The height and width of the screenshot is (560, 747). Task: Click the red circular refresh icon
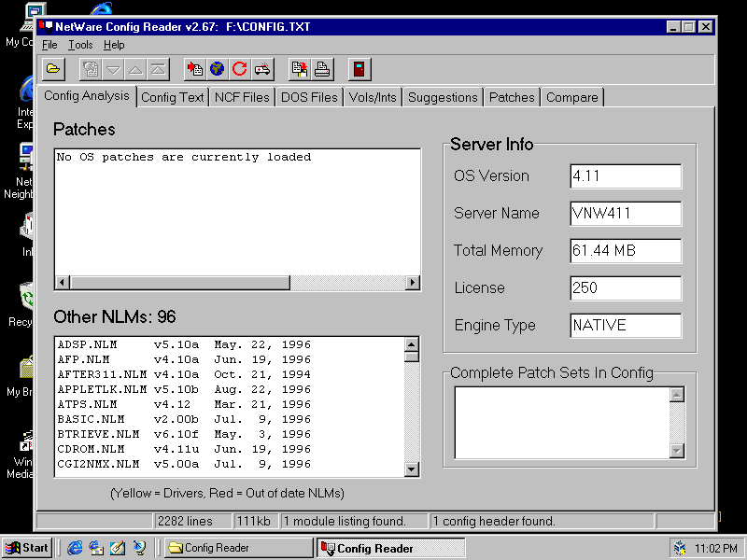240,69
